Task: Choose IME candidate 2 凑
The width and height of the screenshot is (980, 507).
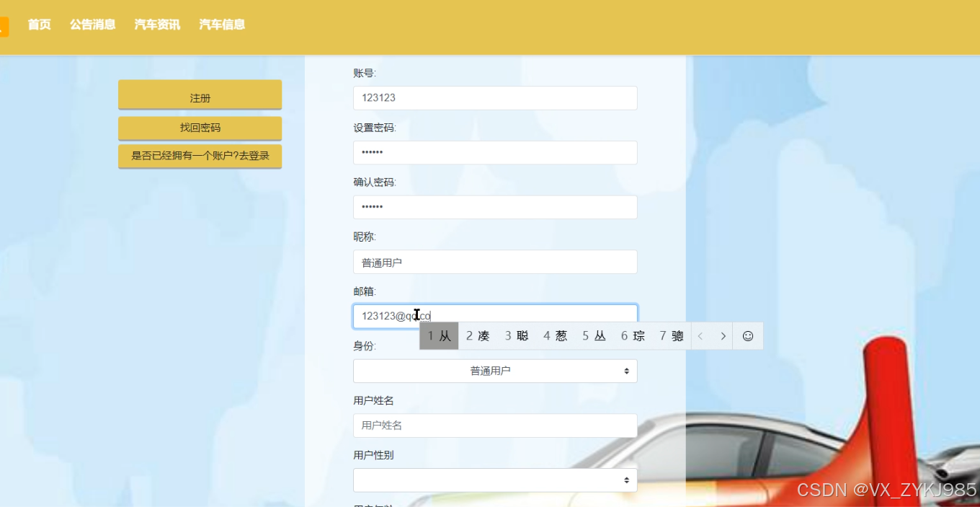Action: pyautogui.click(x=478, y=336)
